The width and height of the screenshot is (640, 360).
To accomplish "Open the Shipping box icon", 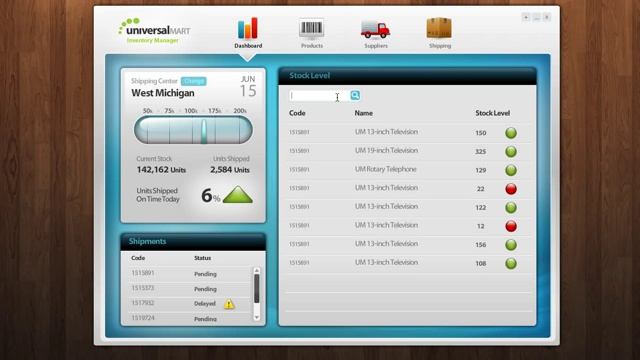I will pos(439,28).
